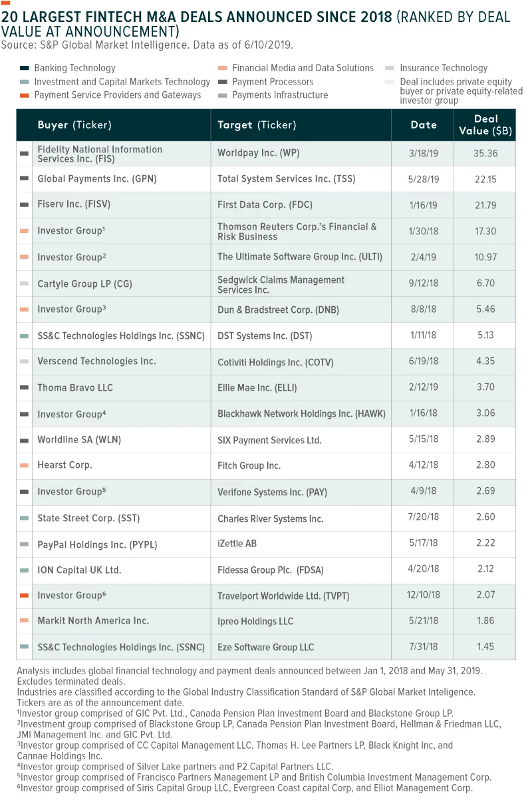Viewport: 532px width, 802px height.
Task: Click the Investment and Capital Markets Technology swatch
Action: click(25, 82)
